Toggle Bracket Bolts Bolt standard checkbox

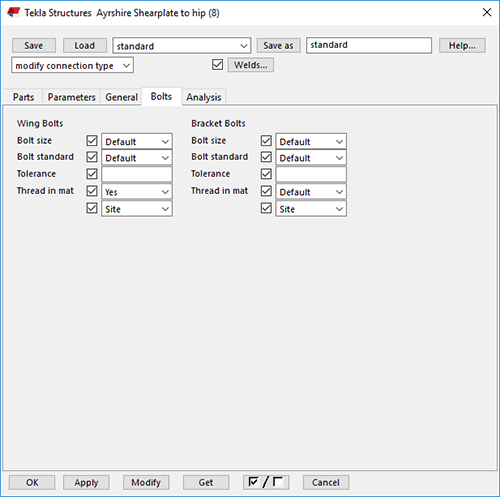(x=266, y=157)
